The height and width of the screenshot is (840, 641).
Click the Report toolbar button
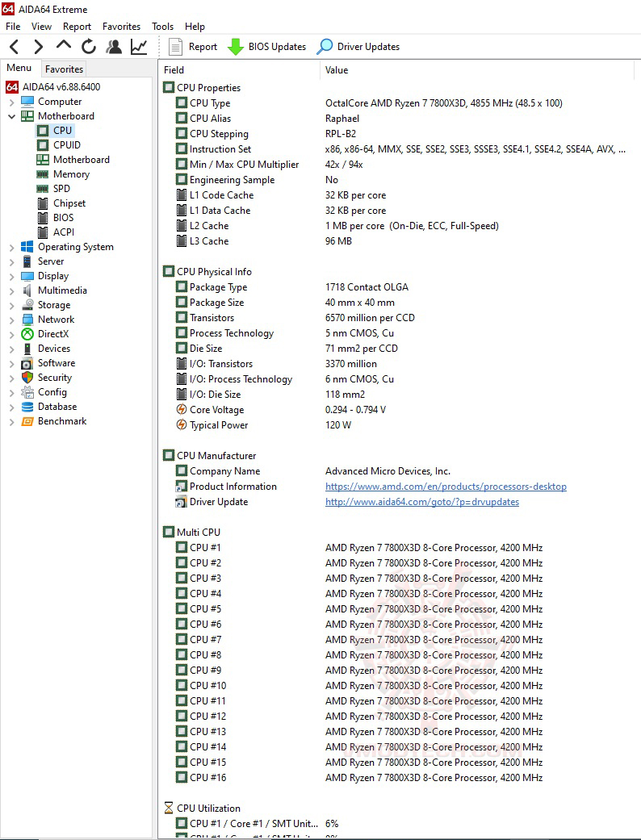[193, 47]
